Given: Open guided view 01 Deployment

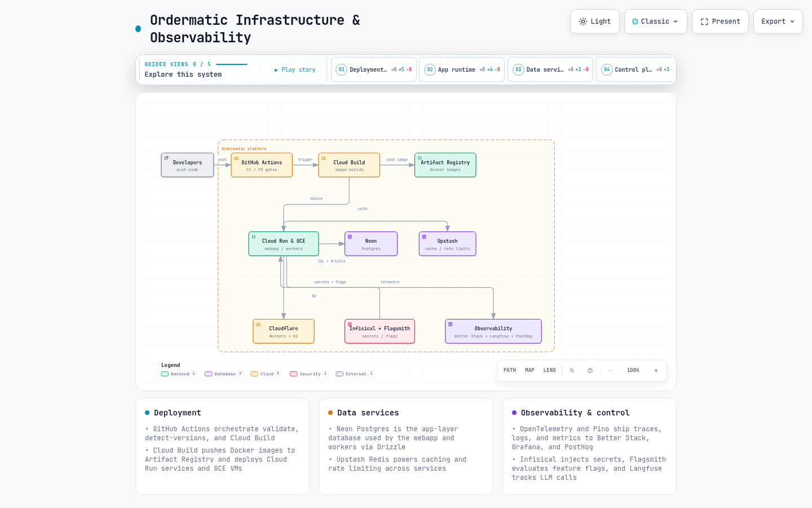Looking at the screenshot, I should (374, 69).
